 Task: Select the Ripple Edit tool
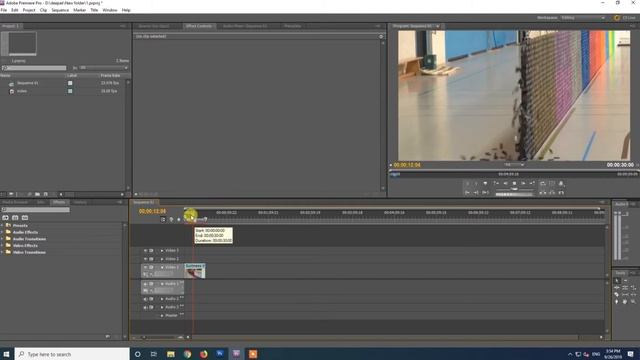617,288
